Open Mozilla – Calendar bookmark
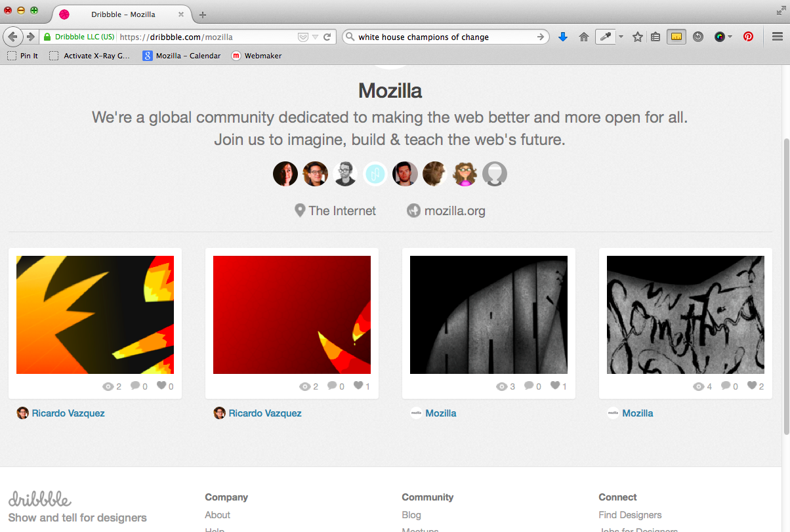Screen dimensions: 790x532 182,56
